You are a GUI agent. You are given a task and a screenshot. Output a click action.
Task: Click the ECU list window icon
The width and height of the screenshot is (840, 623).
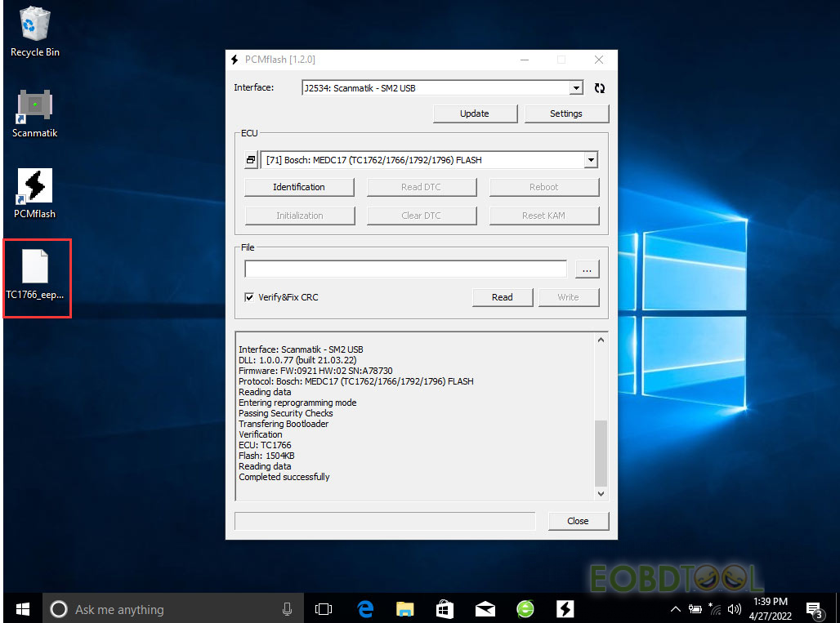250,161
